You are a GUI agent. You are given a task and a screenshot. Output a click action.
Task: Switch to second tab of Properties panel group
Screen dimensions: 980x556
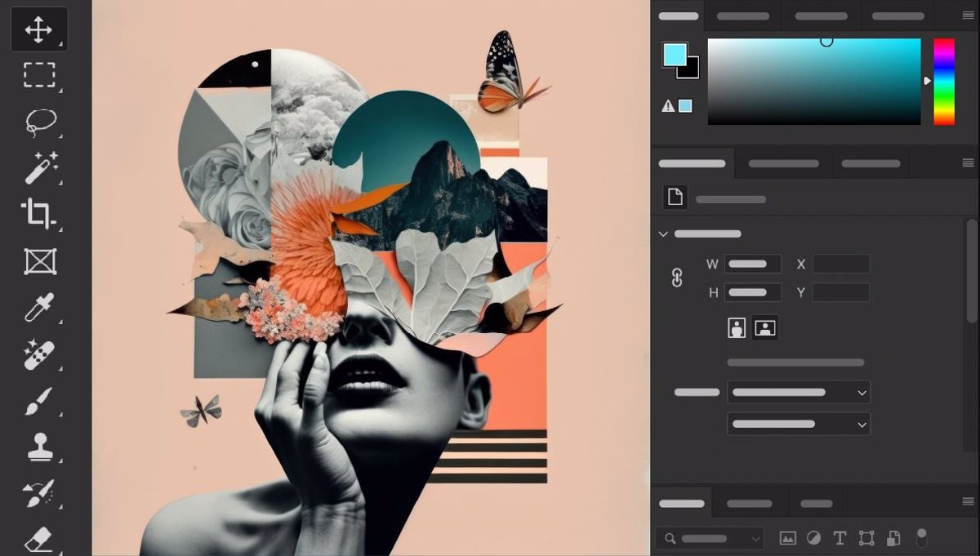[784, 163]
